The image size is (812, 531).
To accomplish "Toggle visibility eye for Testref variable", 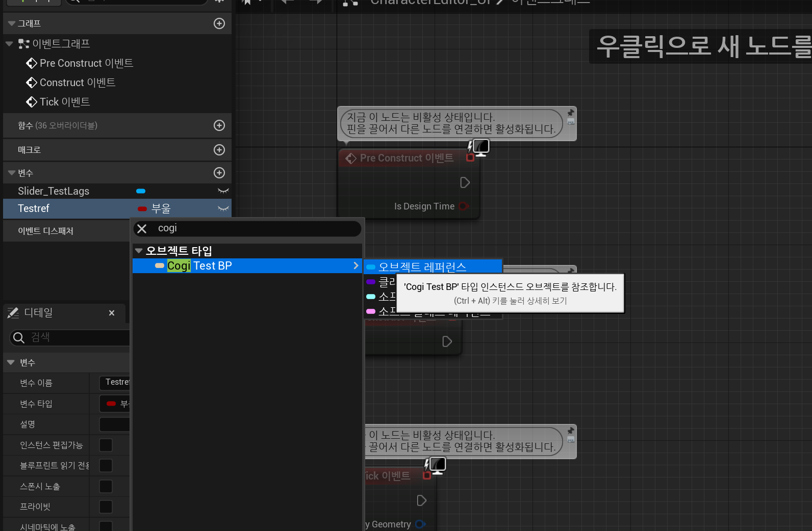I will tap(223, 208).
